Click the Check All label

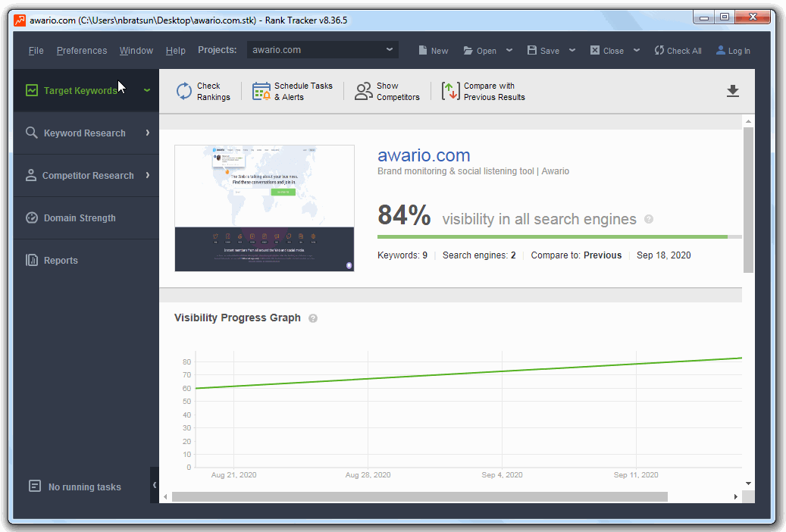point(684,51)
